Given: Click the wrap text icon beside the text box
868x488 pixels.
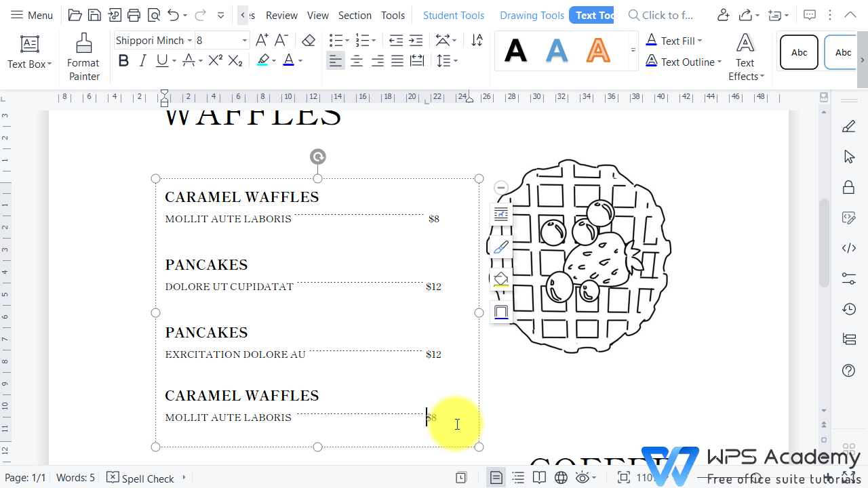Looking at the screenshot, I should tap(500, 214).
